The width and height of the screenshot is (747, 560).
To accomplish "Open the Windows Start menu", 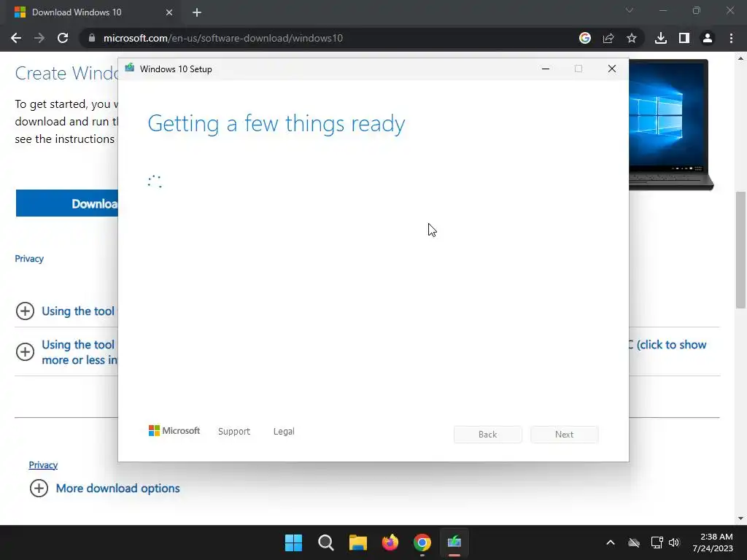I will [x=293, y=542].
